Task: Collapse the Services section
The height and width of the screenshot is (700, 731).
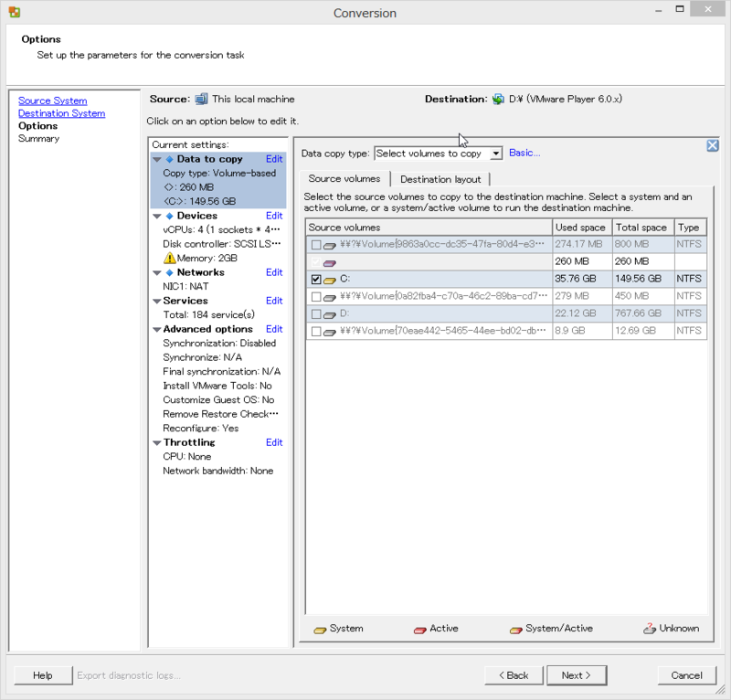Action: (157, 302)
